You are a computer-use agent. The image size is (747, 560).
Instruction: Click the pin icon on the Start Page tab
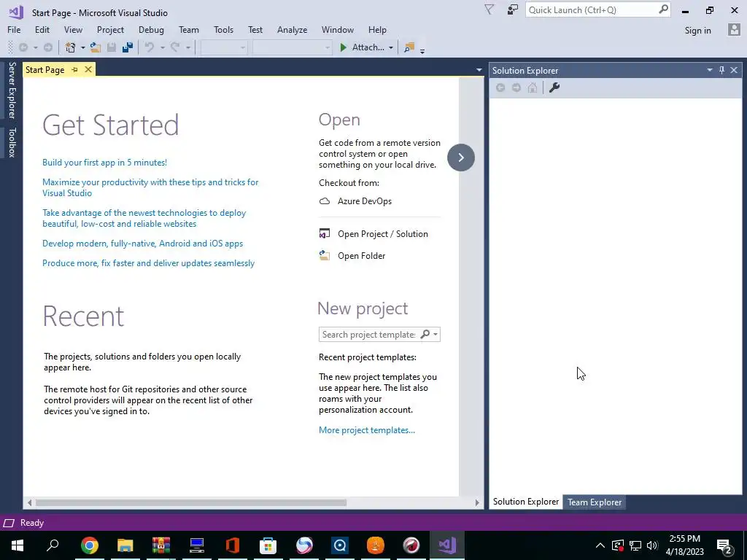[x=75, y=69]
